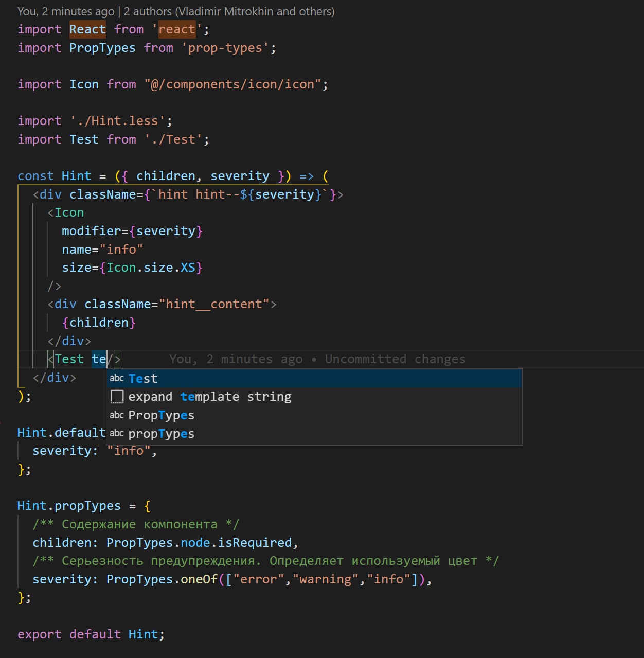Click the 'Серьезность предупреждения' comment
Screen dimensions: 644x658
point(266,561)
